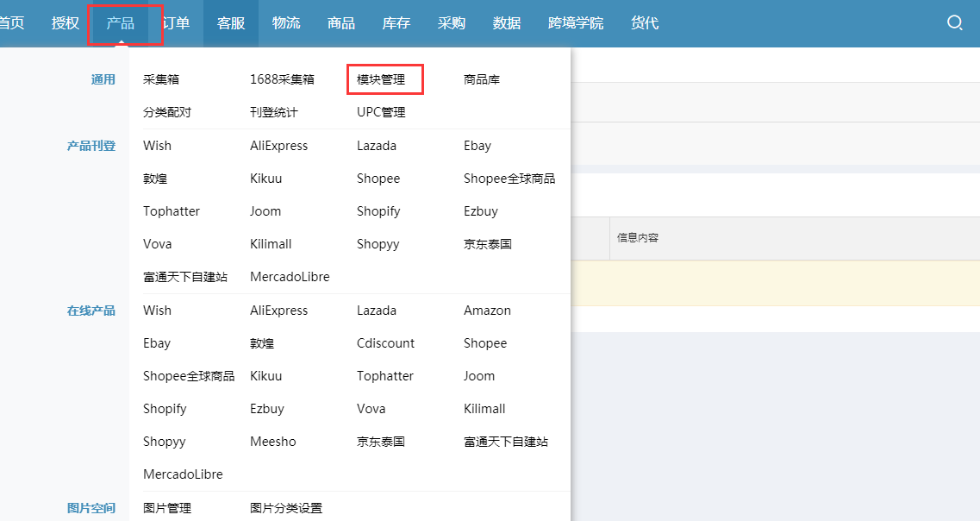Open 刊登统计 under 通用
Screen dimensions: 980x521
(274, 113)
